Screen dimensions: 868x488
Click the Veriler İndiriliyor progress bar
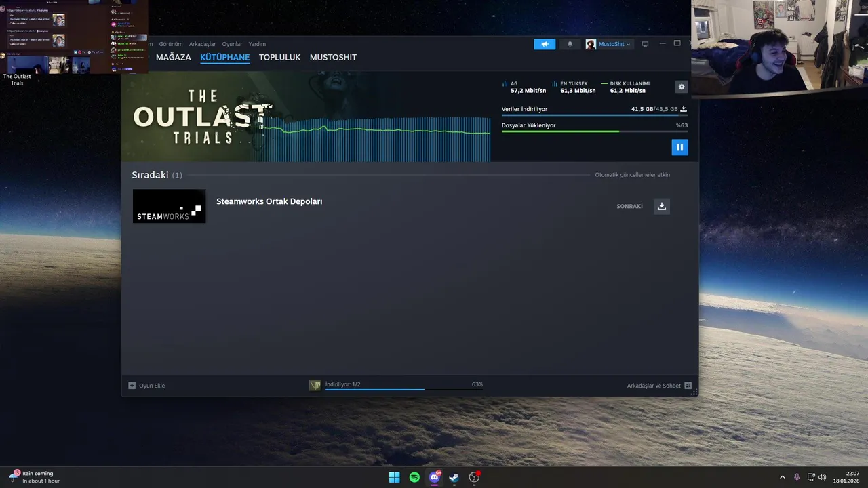coord(595,115)
